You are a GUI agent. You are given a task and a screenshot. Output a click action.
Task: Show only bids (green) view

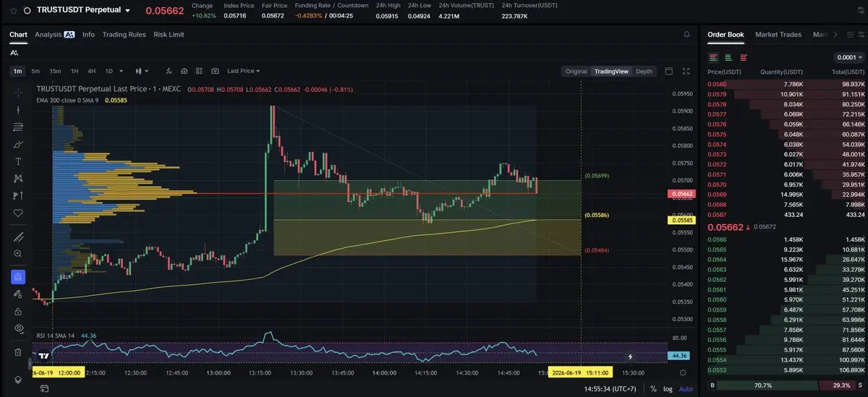728,57
